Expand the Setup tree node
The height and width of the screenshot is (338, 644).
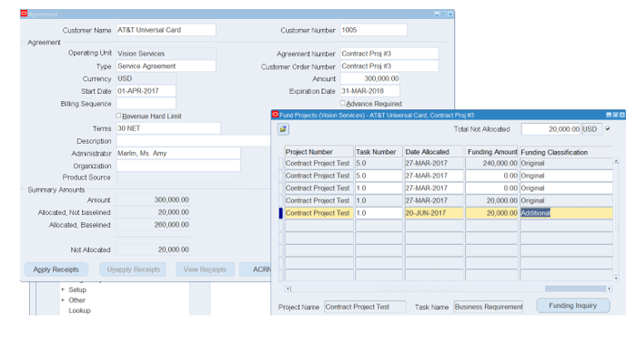click(x=63, y=289)
